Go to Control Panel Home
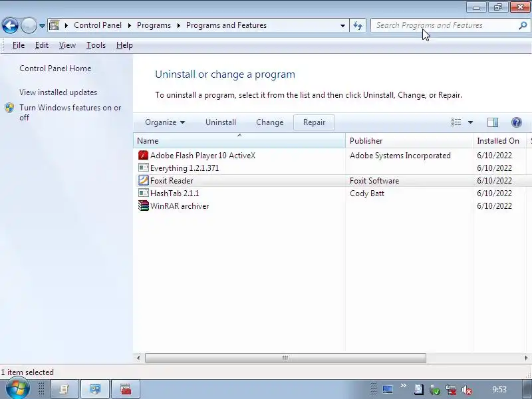The width and height of the screenshot is (532, 399). click(x=55, y=68)
